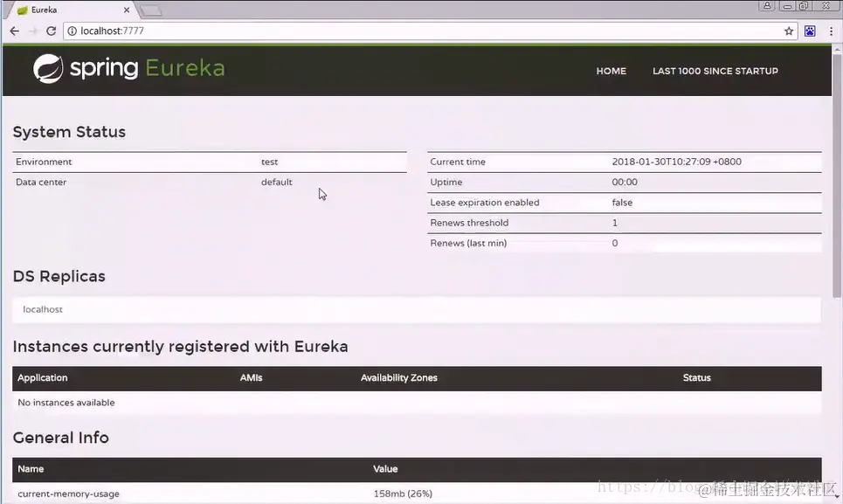
Task: Click the 'No instances available' row
Action: pos(417,403)
